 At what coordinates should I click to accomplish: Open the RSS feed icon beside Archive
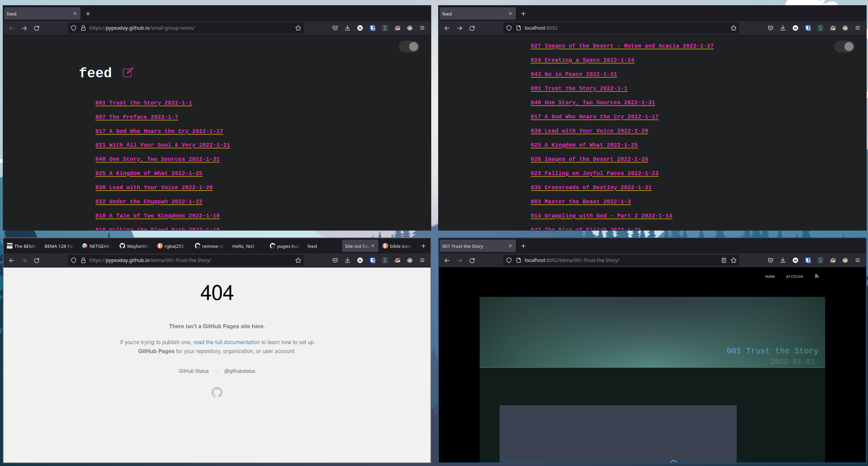[817, 276]
